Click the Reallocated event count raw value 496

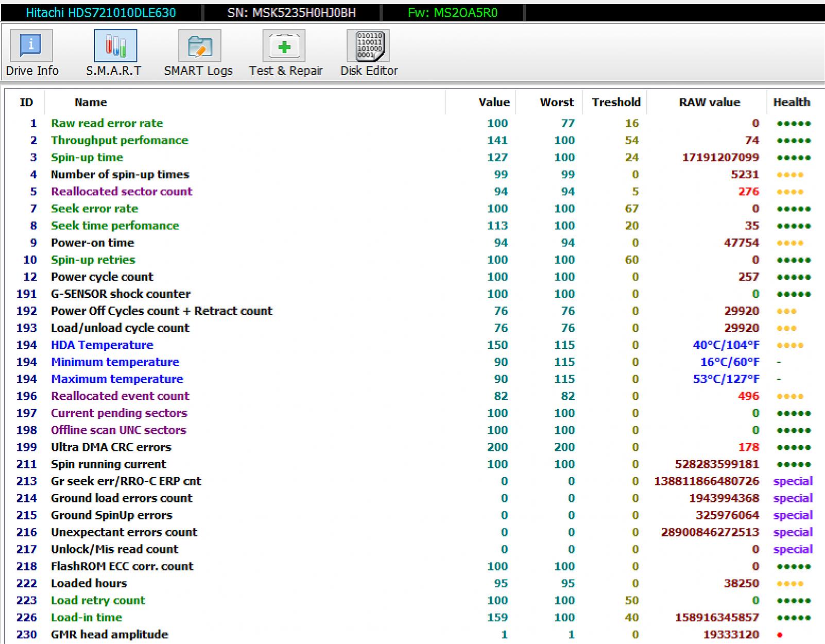[748, 396]
